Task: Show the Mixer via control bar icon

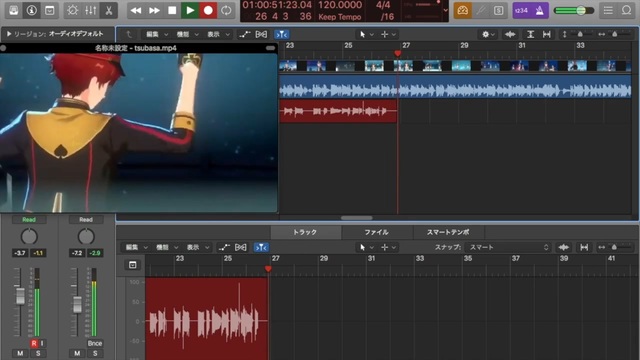Action: point(91,10)
